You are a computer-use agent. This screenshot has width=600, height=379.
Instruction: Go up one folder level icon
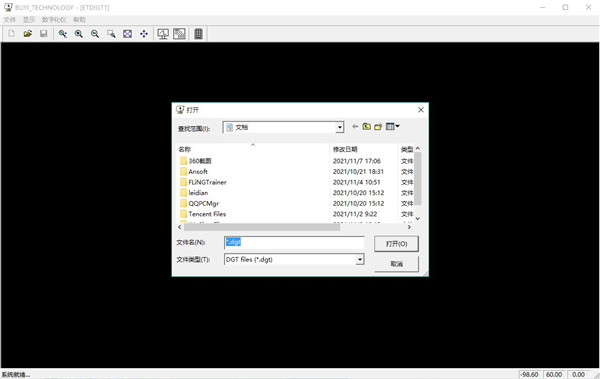[x=367, y=127]
